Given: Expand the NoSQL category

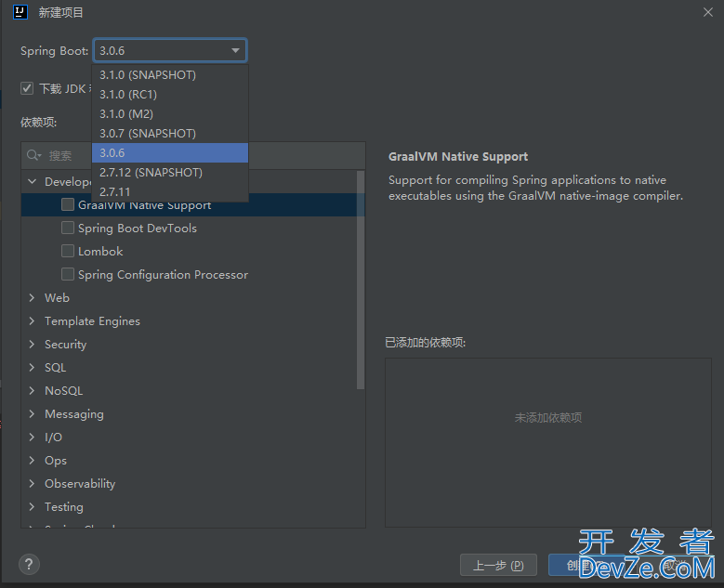Looking at the screenshot, I should click(x=32, y=390).
